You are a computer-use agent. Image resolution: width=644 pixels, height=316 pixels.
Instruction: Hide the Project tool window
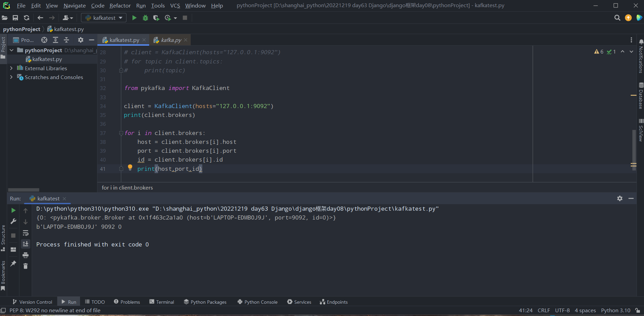[x=91, y=40]
